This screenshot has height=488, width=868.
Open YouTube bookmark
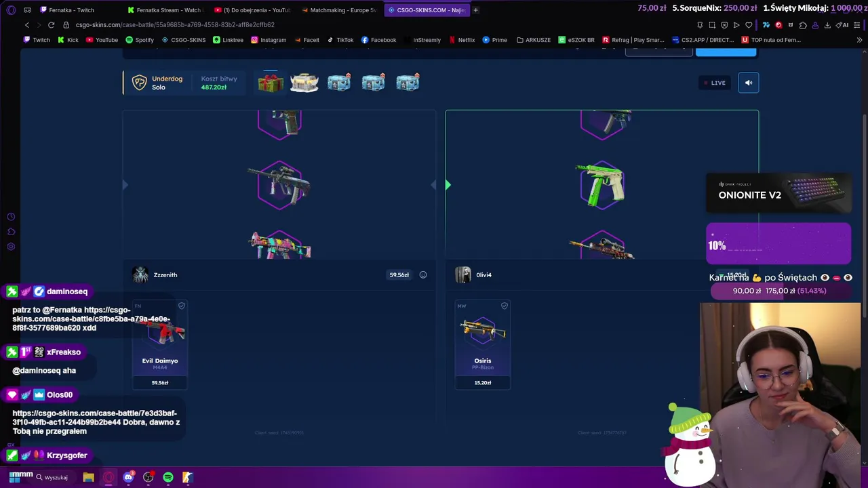(x=102, y=40)
